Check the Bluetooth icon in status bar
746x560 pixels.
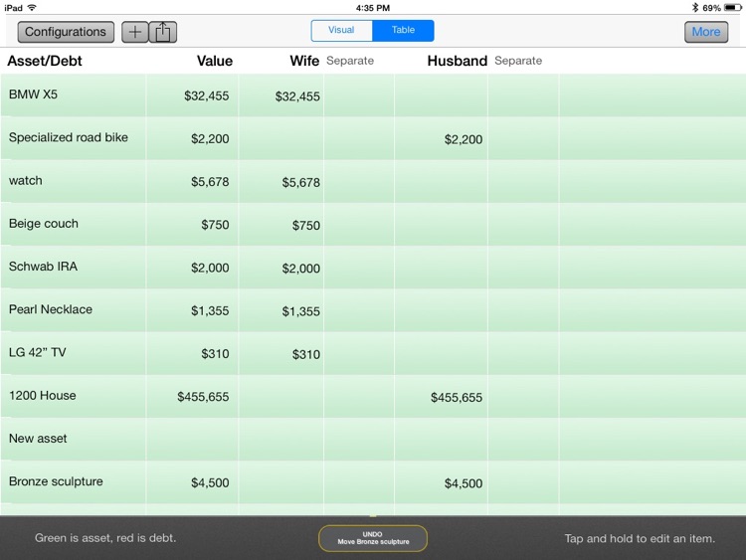693,7
